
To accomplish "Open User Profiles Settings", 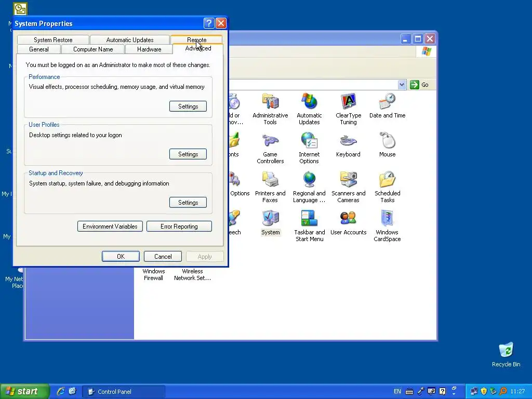I will click(188, 154).
